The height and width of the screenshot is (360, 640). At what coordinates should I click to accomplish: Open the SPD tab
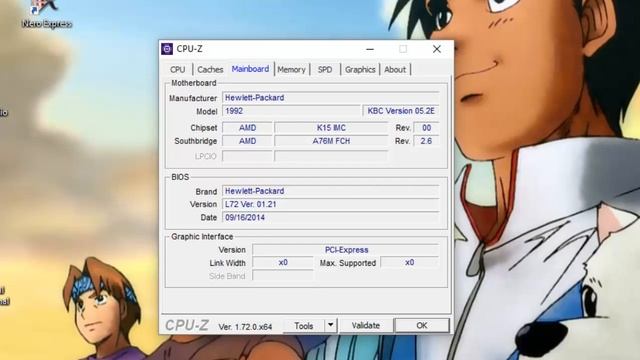point(325,69)
